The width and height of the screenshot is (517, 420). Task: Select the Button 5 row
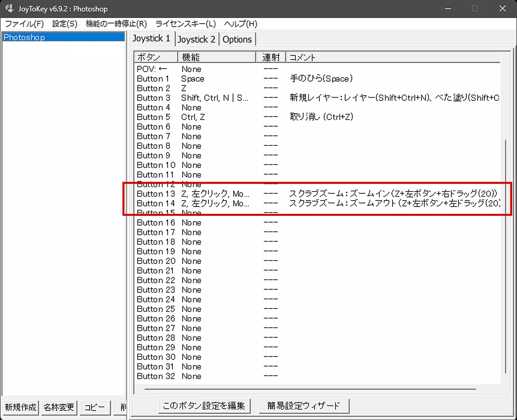click(317, 117)
